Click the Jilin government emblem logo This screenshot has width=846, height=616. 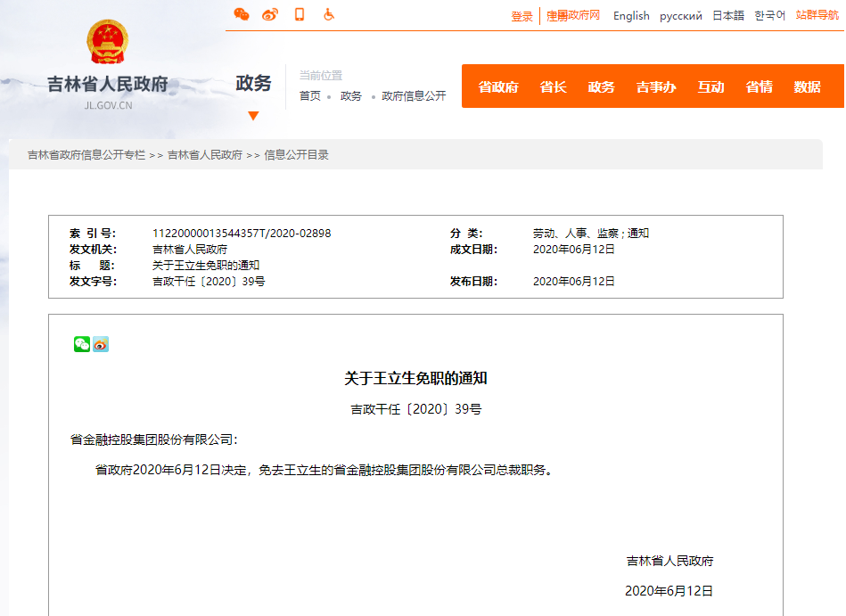(x=108, y=43)
